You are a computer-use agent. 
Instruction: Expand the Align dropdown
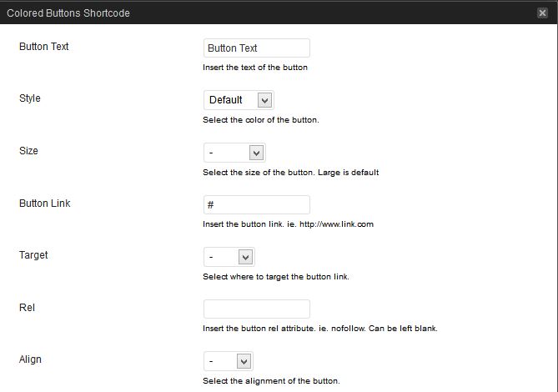coord(228,361)
